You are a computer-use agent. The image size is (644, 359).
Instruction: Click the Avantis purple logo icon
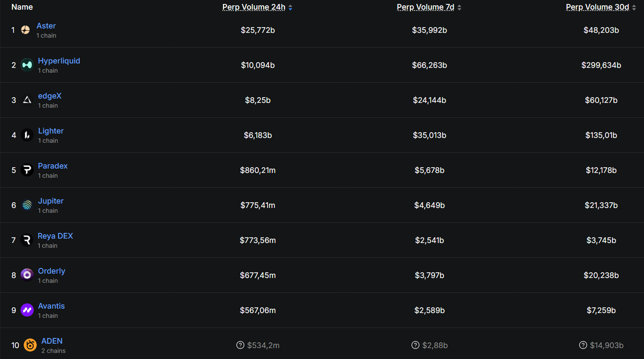tap(27, 310)
